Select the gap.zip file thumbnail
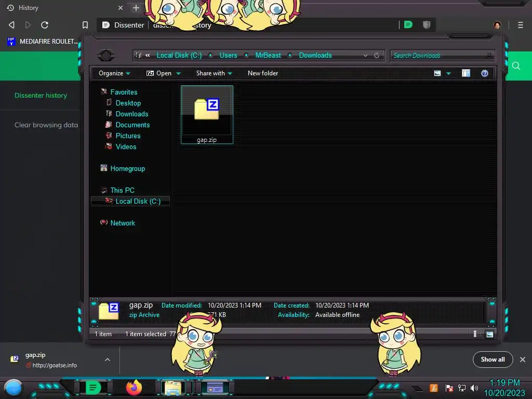Screen dimensions: 532x399 (x=207, y=115)
